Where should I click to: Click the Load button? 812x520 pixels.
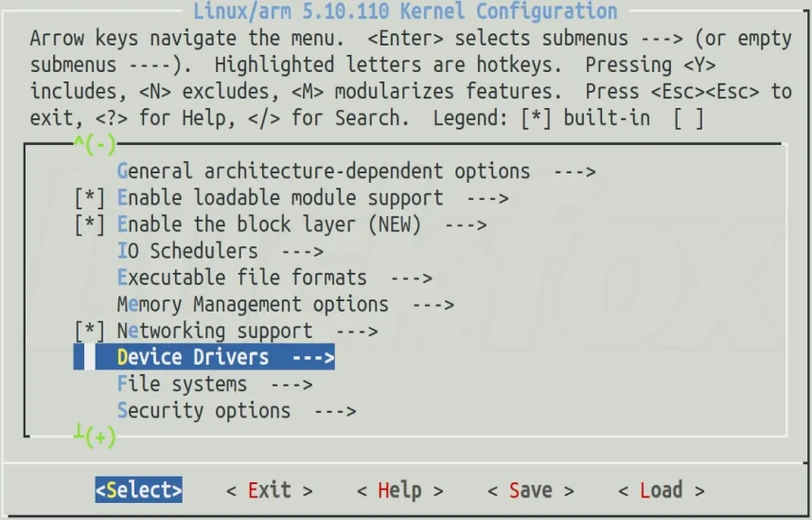pos(662,490)
